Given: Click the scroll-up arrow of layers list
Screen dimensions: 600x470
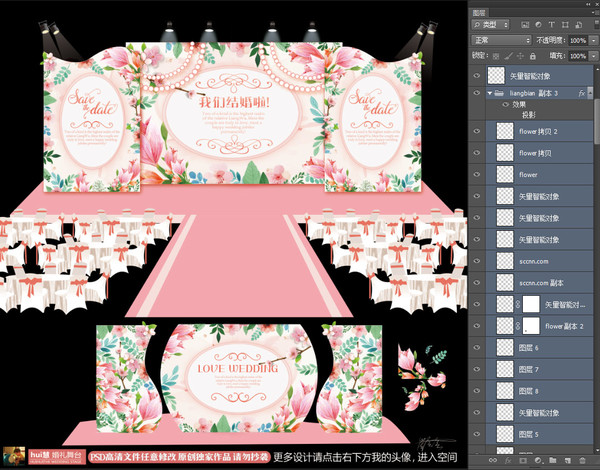Looking at the screenshot, I should (x=597, y=67).
